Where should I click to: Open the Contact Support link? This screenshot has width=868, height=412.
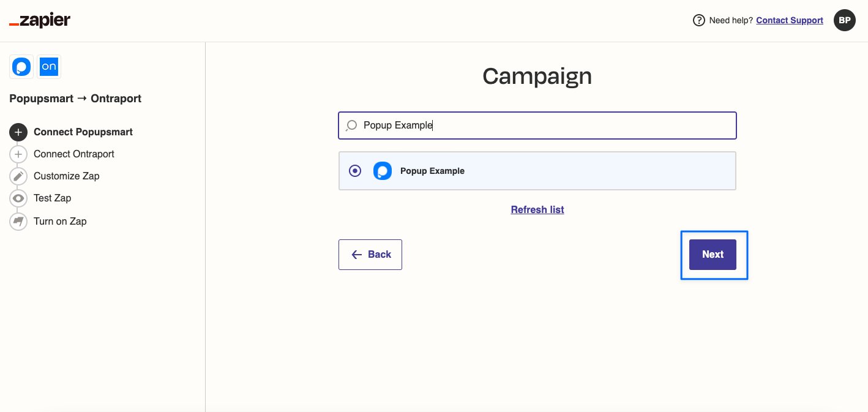[790, 20]
